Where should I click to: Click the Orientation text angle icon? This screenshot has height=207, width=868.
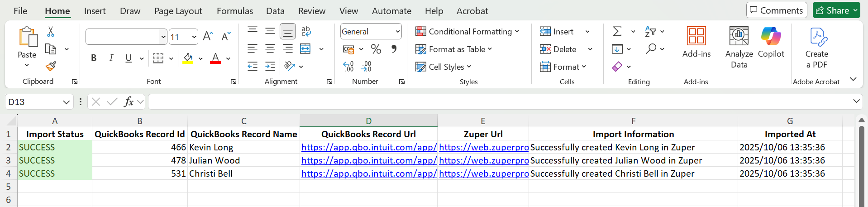(x=290, y=67)
